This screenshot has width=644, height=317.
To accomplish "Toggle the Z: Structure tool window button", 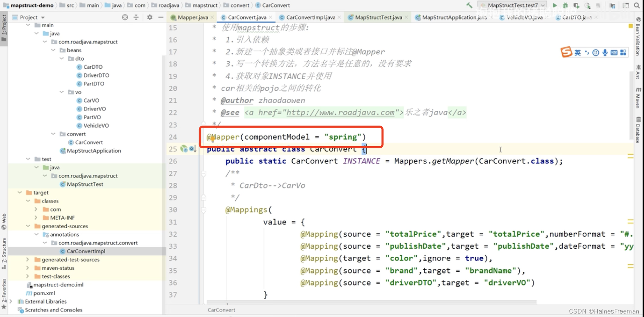I will [x=4, y=254].
